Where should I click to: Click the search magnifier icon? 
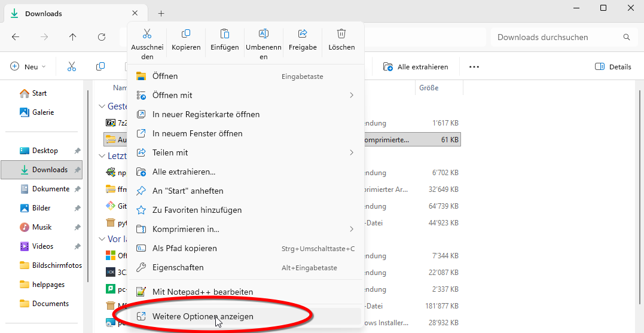(626, 37)
